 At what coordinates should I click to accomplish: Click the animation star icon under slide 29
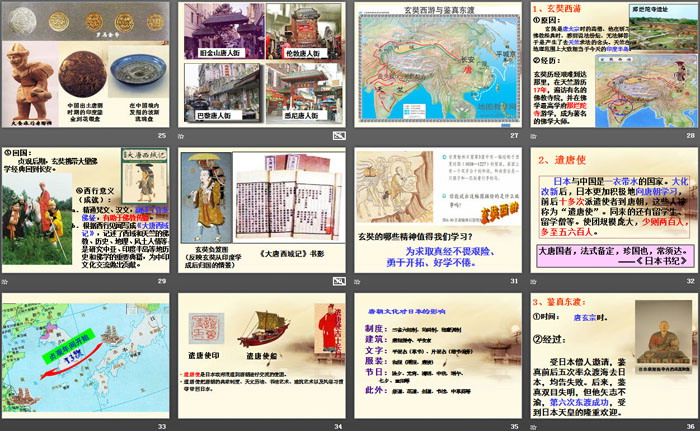(x=5, y=281)
